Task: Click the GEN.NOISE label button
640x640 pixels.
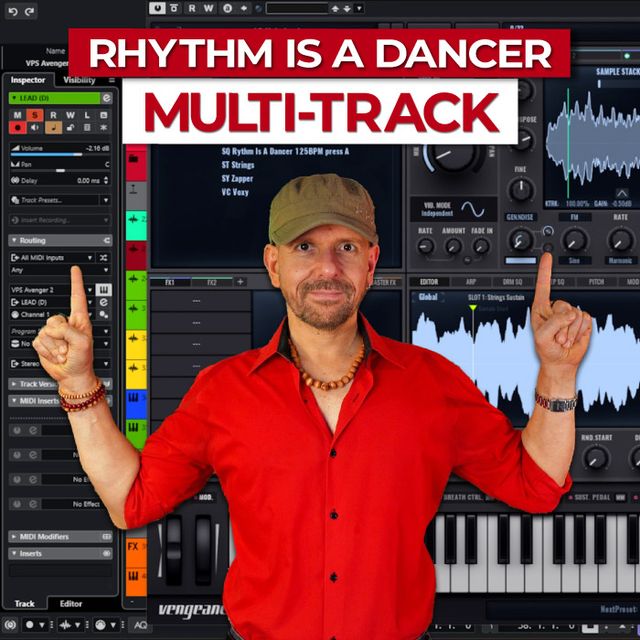Action: (520, 217)
